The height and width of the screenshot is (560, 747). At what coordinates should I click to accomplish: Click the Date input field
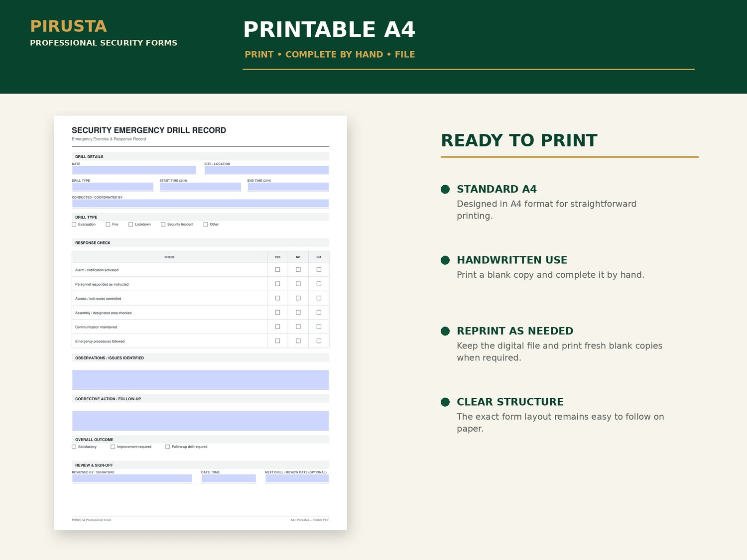click(x=134, y=170)
